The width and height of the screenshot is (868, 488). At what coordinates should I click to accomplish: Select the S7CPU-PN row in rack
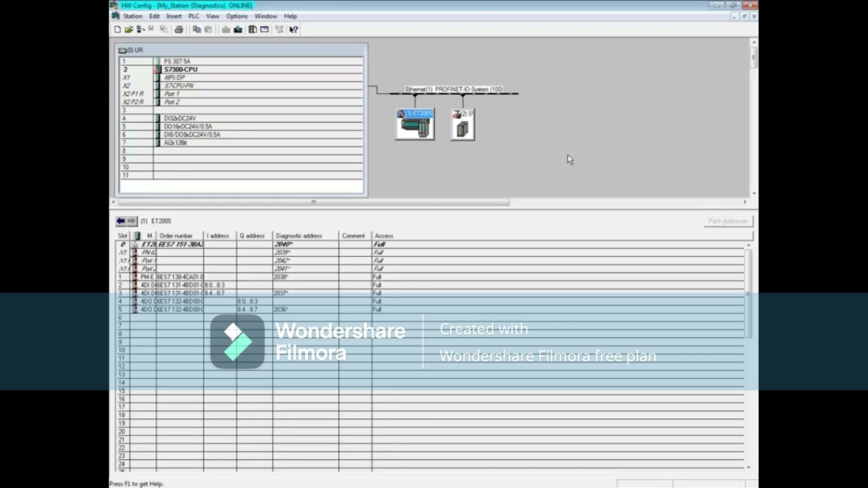(241, 86)
